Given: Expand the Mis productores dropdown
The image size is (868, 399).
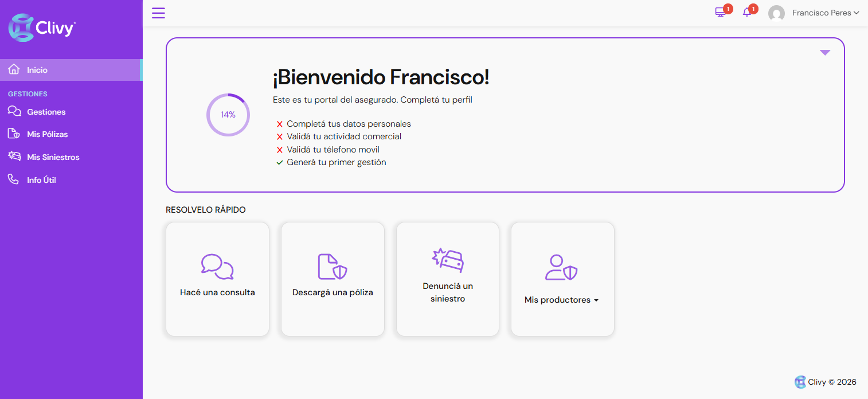Looking at the screenshot, I should click(561, 300).
